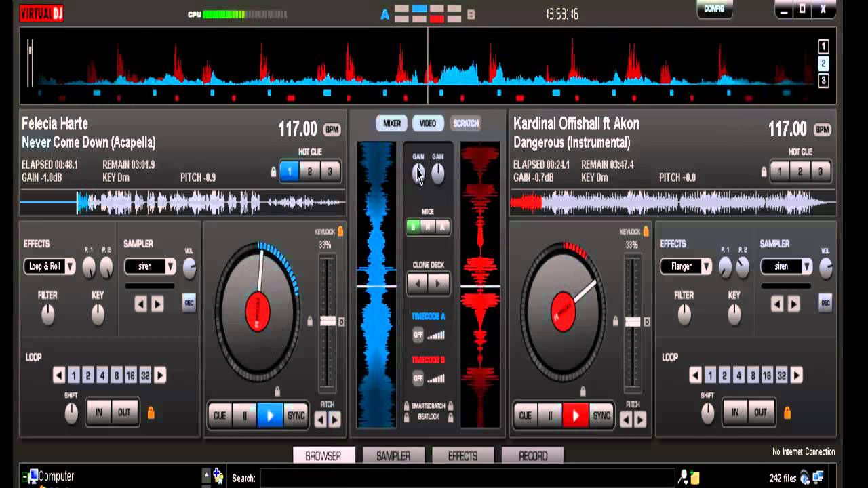
Task: Clone deck to the left arrow
Action: click(418, 283)
